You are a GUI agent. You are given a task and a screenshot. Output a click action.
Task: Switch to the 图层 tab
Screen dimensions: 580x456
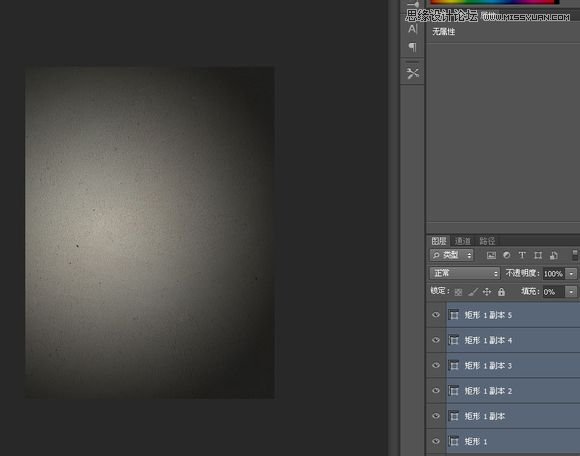pyautogui.click(x=439, y=241)
